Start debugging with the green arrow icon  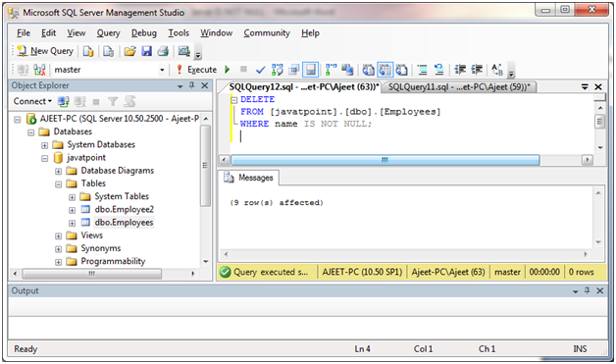(x=227, y=70)
